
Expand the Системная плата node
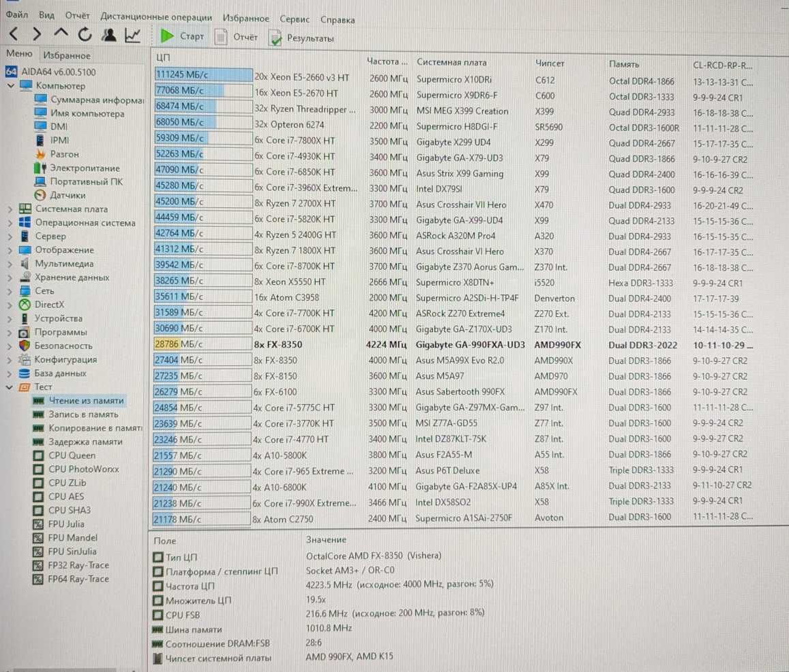[10, 209]
